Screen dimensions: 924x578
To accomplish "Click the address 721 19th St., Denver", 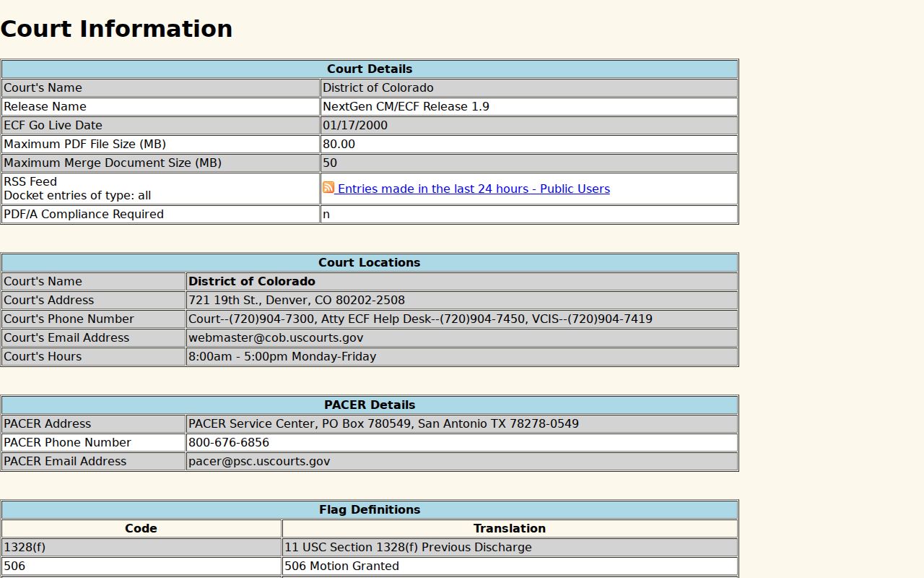I will point(297,301).
